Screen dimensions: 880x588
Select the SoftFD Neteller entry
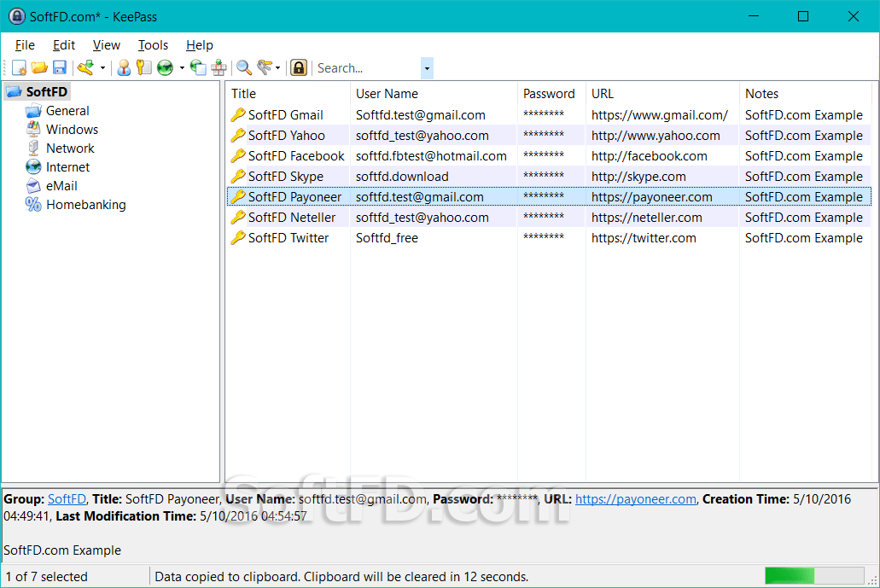click(x=549, y=217)
